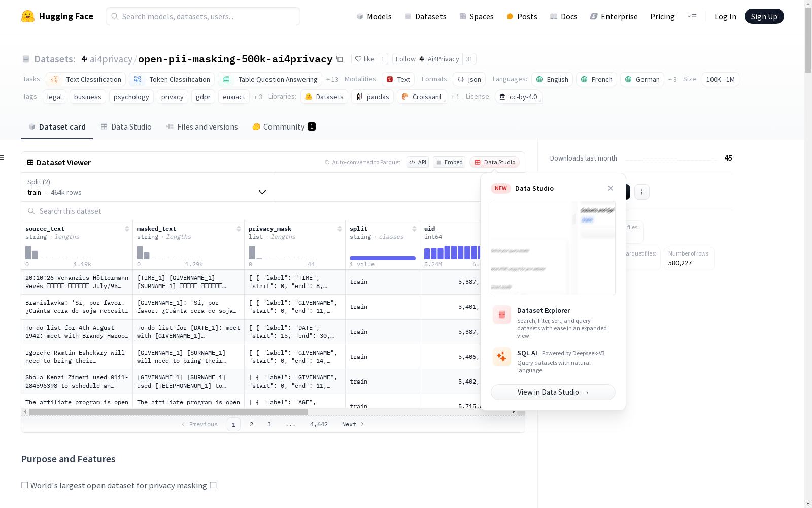Open the Dataset card tab

point(57,127)
